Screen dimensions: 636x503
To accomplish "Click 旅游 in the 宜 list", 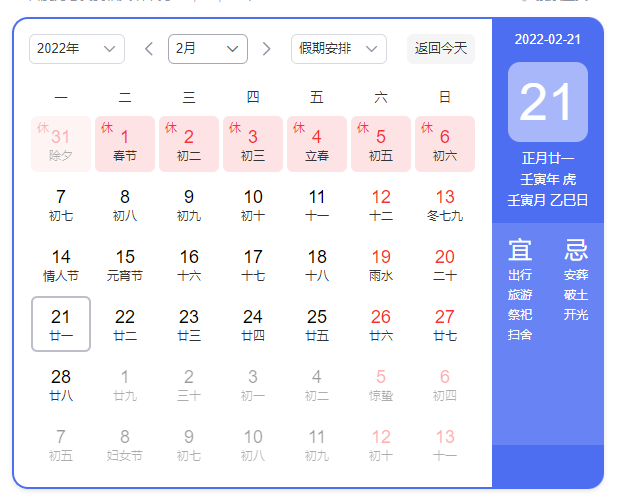I will [x=520, y=294].
